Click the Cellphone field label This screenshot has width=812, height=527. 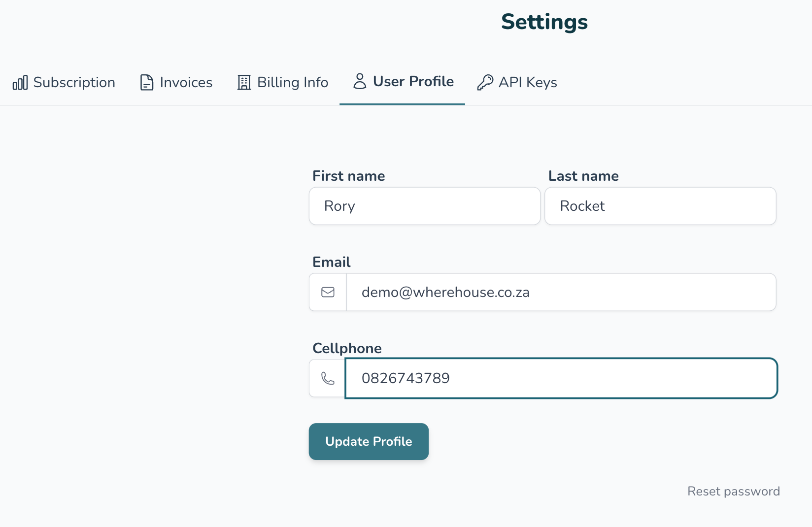(347, 348)
